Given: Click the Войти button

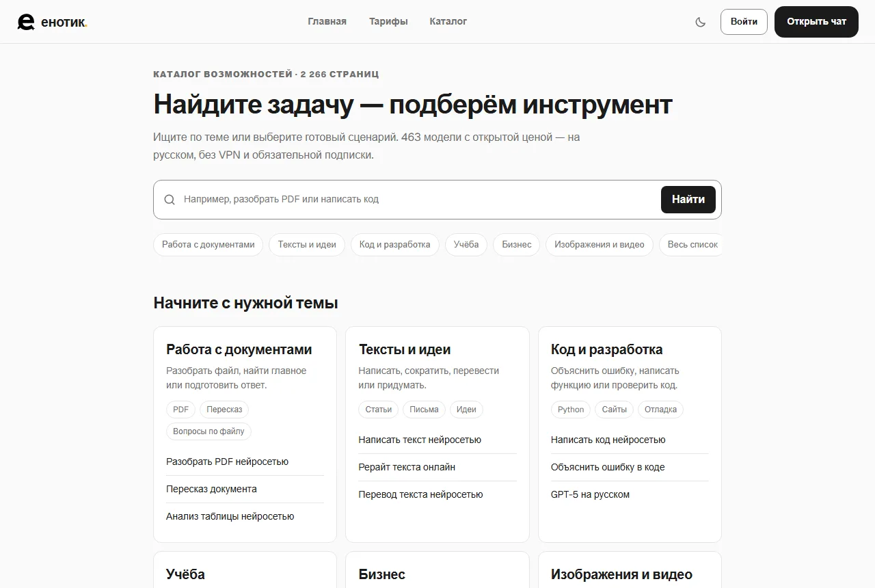Looking at the screenshot, I should pos(744,22).
